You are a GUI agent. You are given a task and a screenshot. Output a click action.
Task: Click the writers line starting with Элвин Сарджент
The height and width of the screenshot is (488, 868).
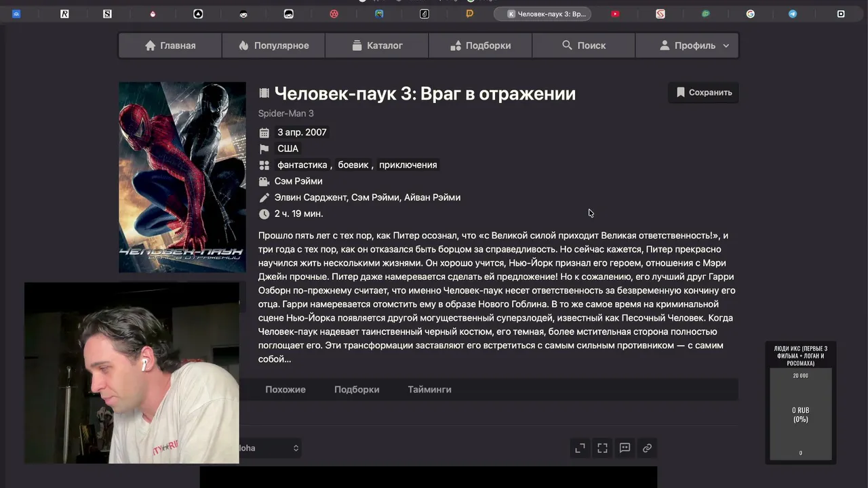click(x=368, y=197)
